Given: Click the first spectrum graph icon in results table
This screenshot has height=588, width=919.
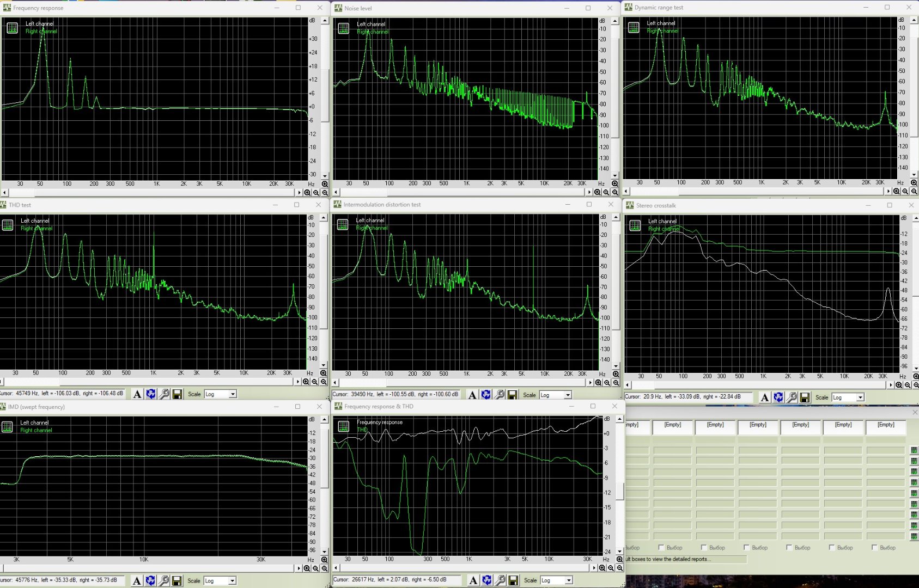Looking at the screenshot, I should pos(914,450).
